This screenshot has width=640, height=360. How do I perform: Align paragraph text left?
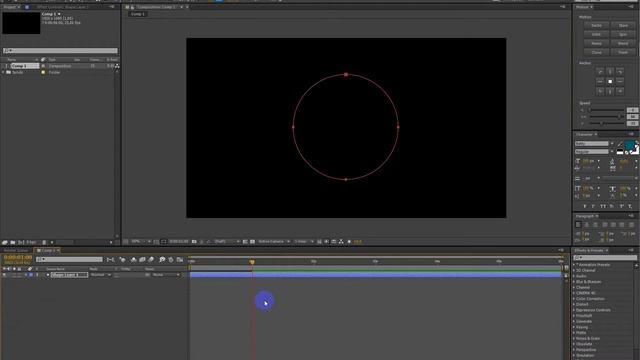578,224
